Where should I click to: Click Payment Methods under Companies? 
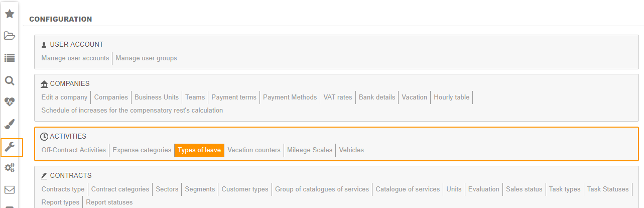(290, 97)
